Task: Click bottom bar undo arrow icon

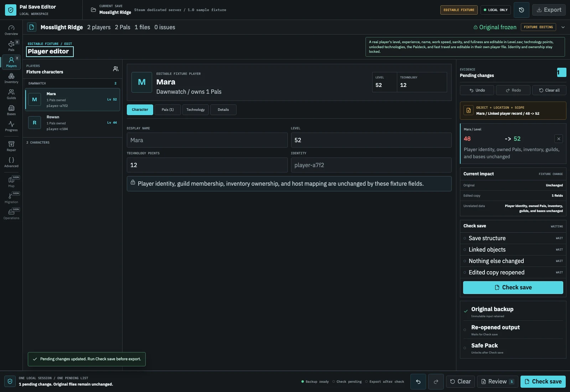Action: (x=418, y=382)
